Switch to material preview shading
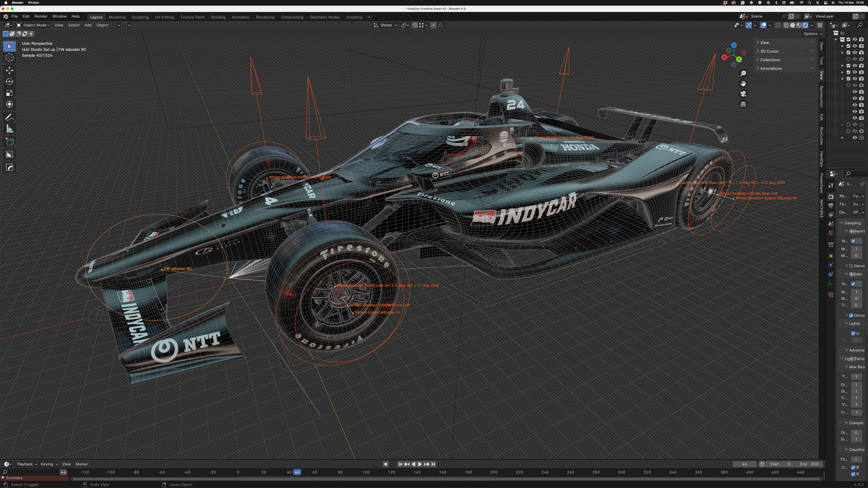Viewport: 868px width, 488px height. click(x=799, y=25)
